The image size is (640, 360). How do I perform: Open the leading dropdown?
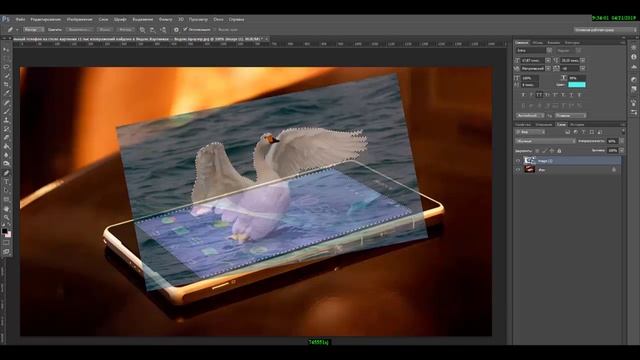click(582, 60)
